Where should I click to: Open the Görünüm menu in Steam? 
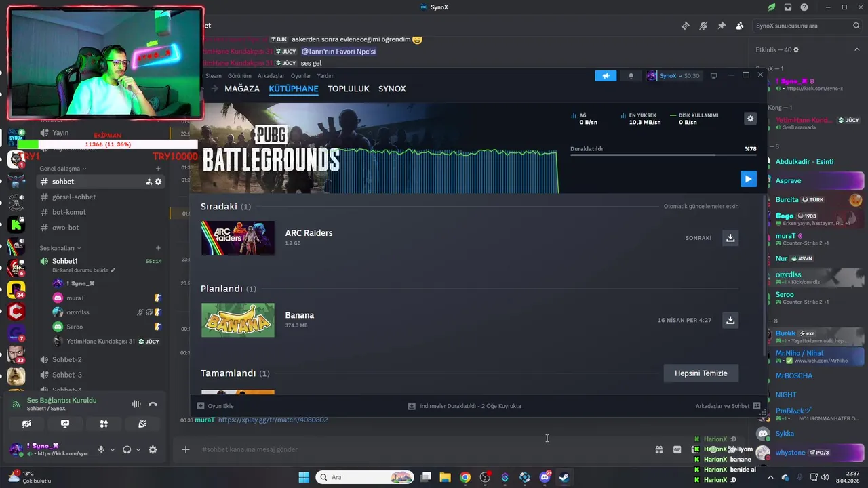point(239,76)
